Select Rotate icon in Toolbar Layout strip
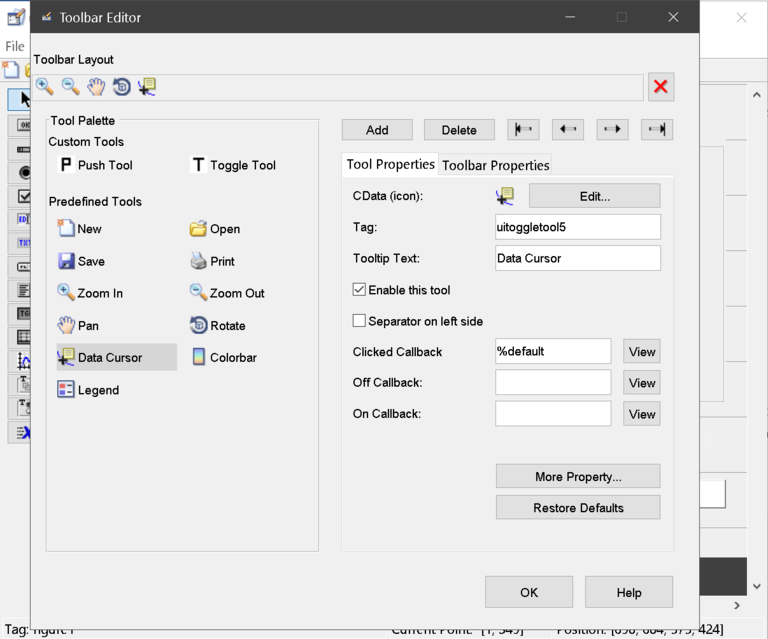This screenshot has height=639, width=768. point(121,87)
